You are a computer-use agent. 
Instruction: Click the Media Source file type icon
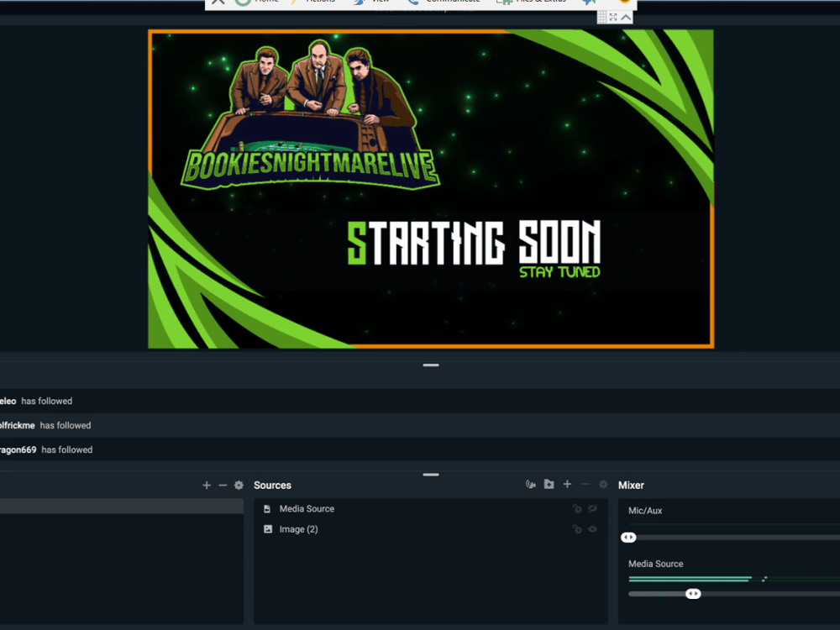click(267, 509)
